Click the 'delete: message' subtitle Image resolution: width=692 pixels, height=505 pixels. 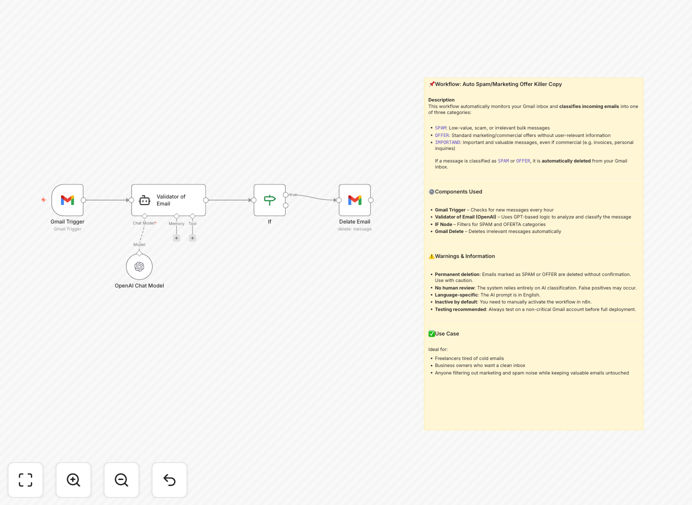click(x=355, y=229)
